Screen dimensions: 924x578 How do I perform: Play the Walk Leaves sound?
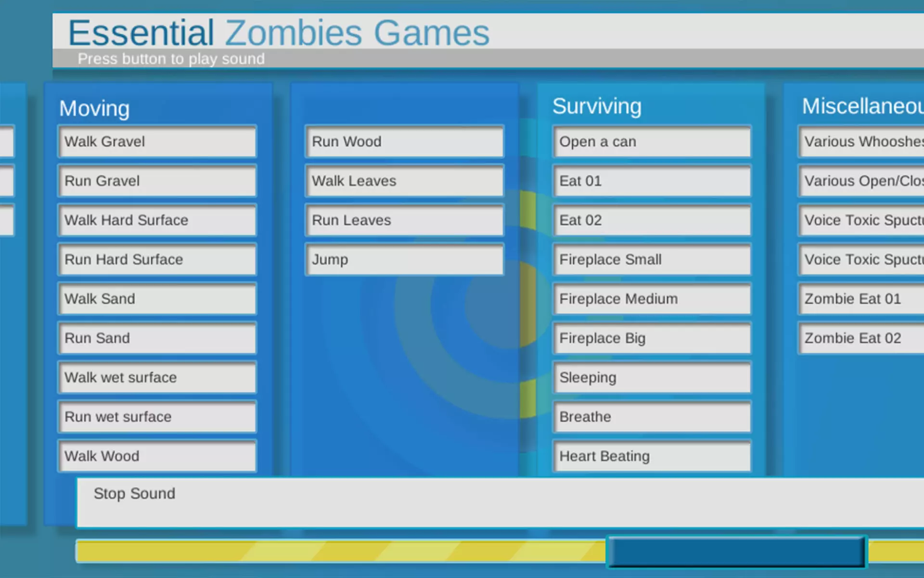(x=404, y=181)
